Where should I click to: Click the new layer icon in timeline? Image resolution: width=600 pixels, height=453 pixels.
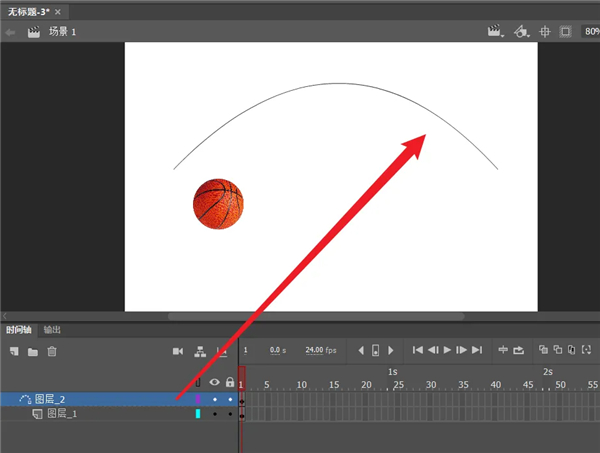pyautogui.click(x=14, y=351)
